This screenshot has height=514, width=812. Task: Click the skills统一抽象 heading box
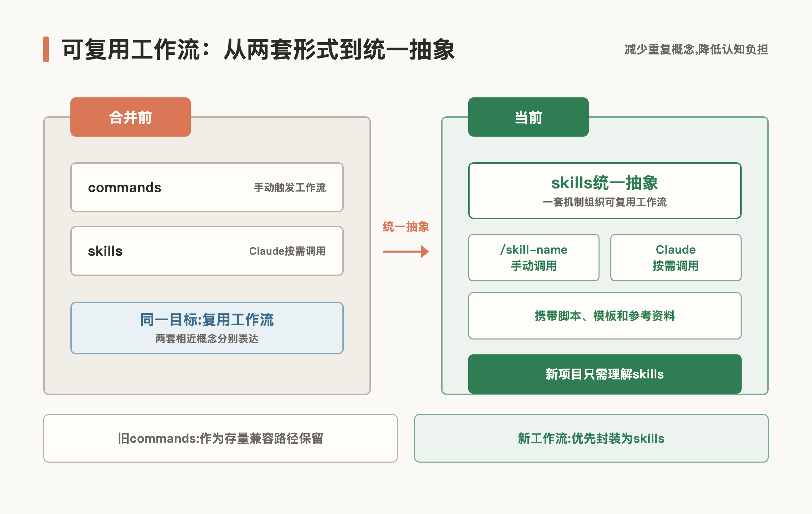click(605, 191)
